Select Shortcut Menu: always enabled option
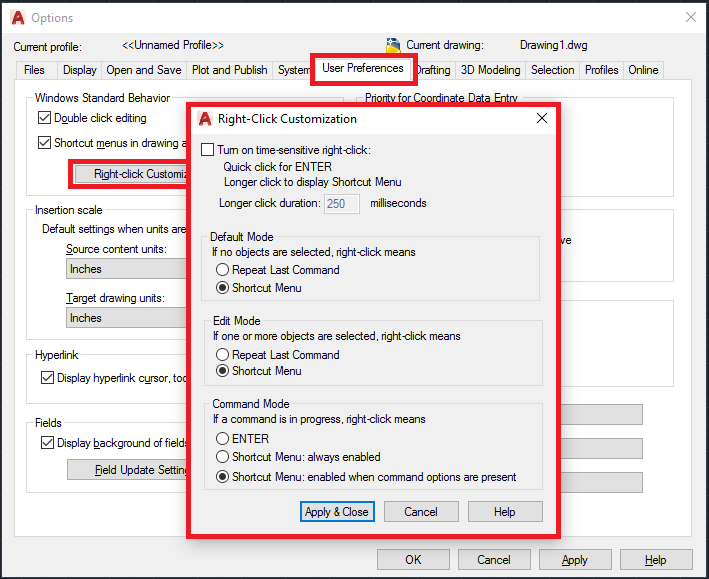The width and height of the screenshot is (709, 579). 222,456
